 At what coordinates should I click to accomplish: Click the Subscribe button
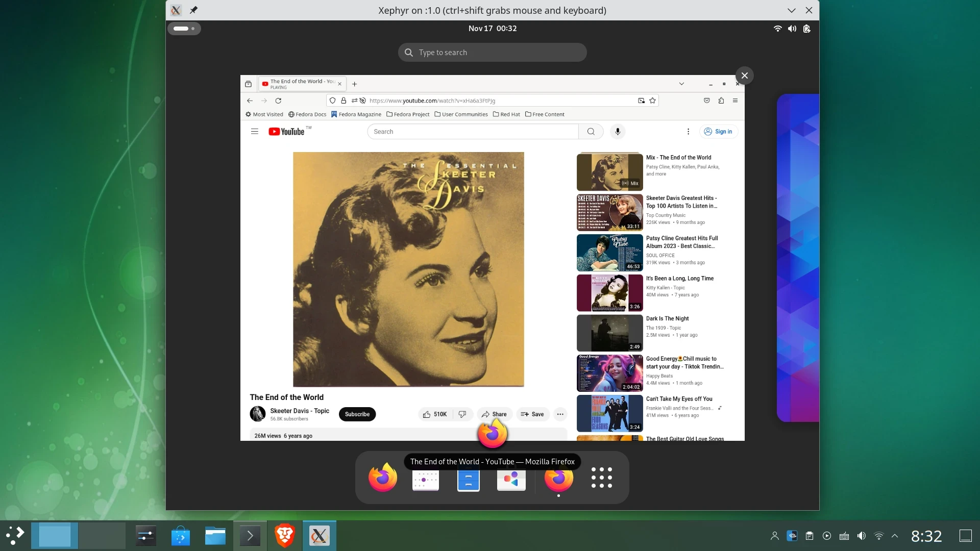click(357, 414)
